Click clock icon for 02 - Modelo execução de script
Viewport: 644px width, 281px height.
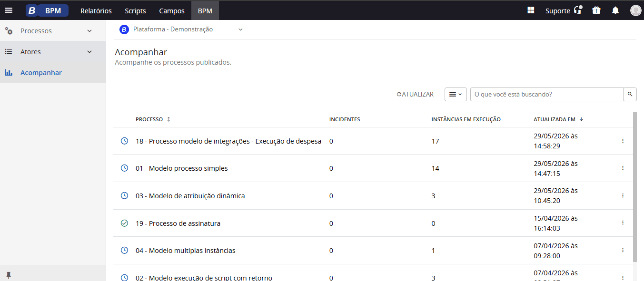point(124,277)
